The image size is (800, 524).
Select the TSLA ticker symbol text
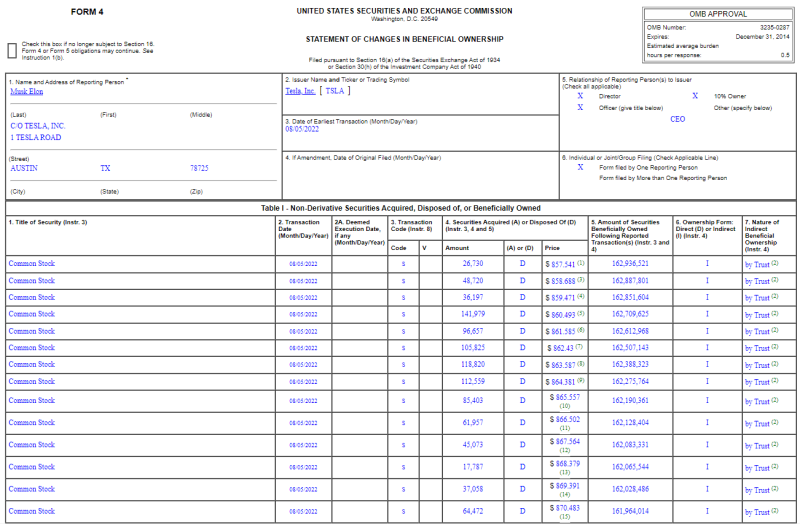(x=335, y=91)
